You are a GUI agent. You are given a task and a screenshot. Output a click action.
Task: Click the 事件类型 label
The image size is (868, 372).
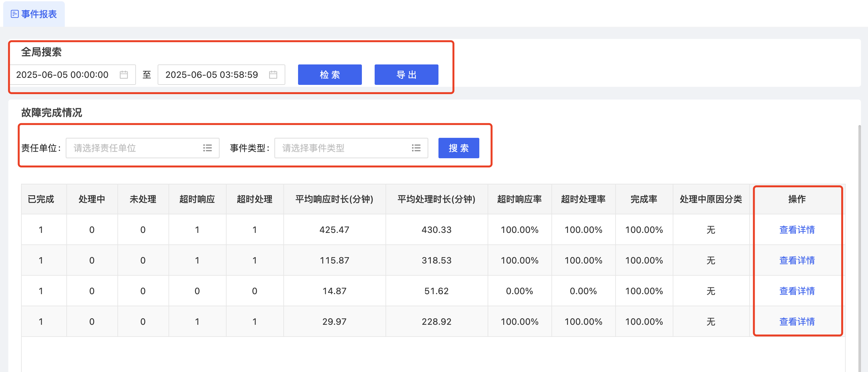[249, 148]
